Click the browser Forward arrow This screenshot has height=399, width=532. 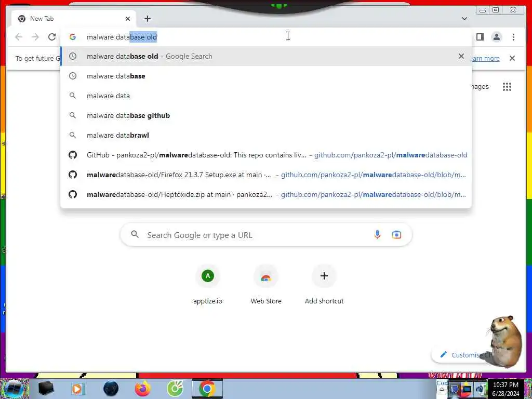coord(35,37)
